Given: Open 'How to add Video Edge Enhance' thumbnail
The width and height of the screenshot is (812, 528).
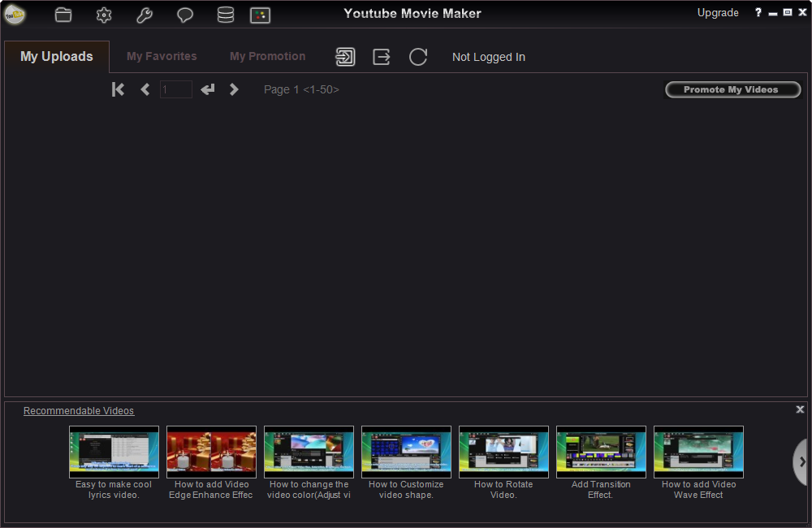Looking at the screenshot, I should pos(211,452).
